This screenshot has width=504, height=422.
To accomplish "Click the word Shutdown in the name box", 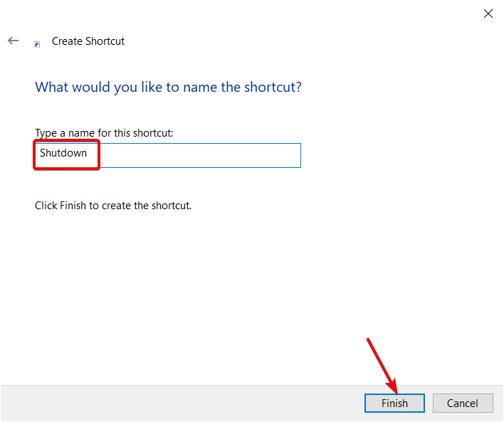I will pyautogui.click(x=63, y=153).
